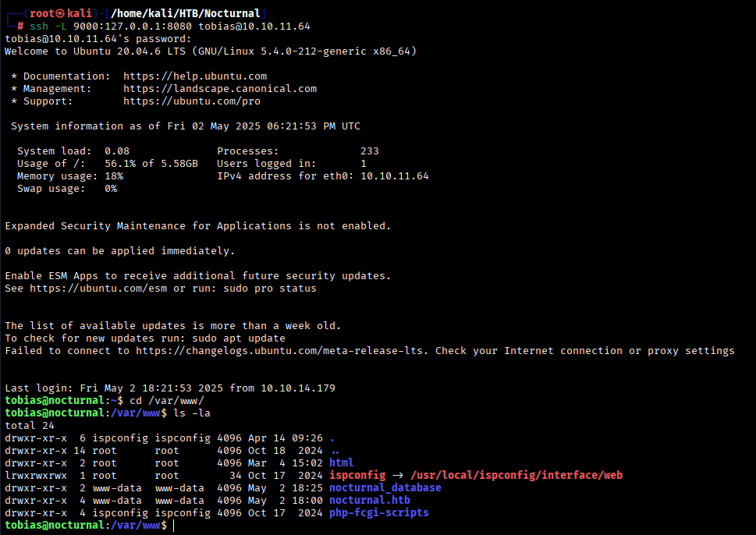Click the html directory name
This screenshot has width=756, height=535.
click(x=341, y=462)
